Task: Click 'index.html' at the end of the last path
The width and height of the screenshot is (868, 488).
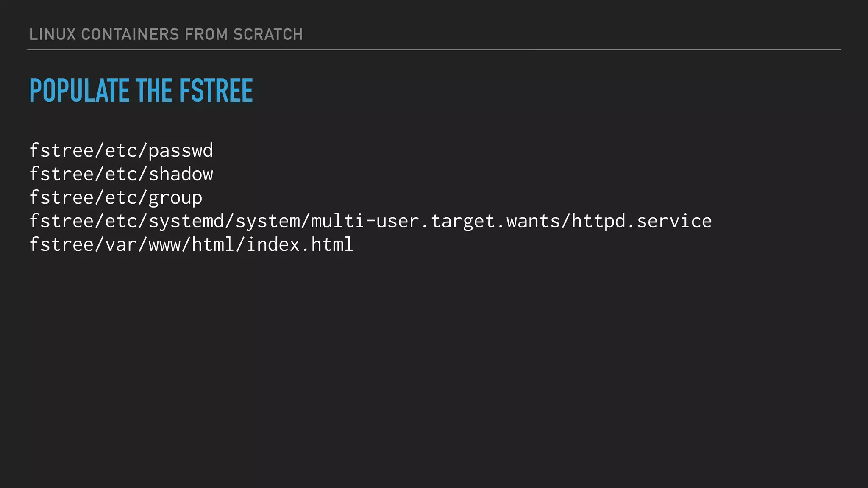Action: [x=300, y=245]
